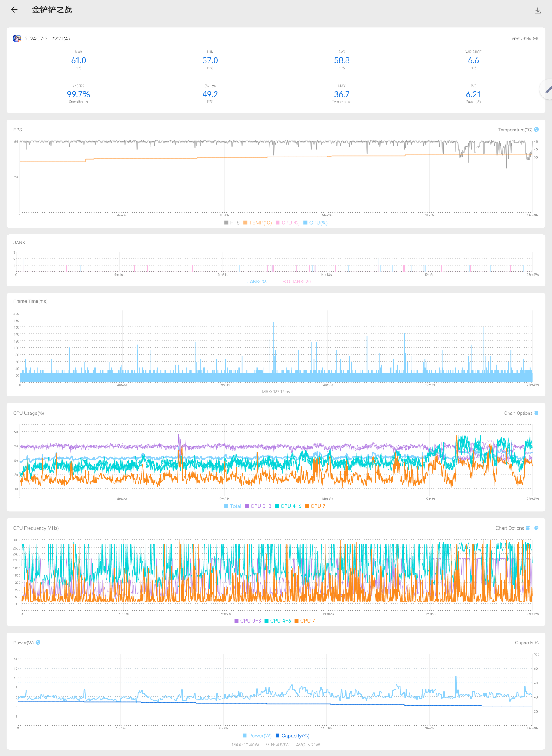Open Chart Options for CPU Frequency
This screenshot has width=552, height=756.
click(509, 528)
